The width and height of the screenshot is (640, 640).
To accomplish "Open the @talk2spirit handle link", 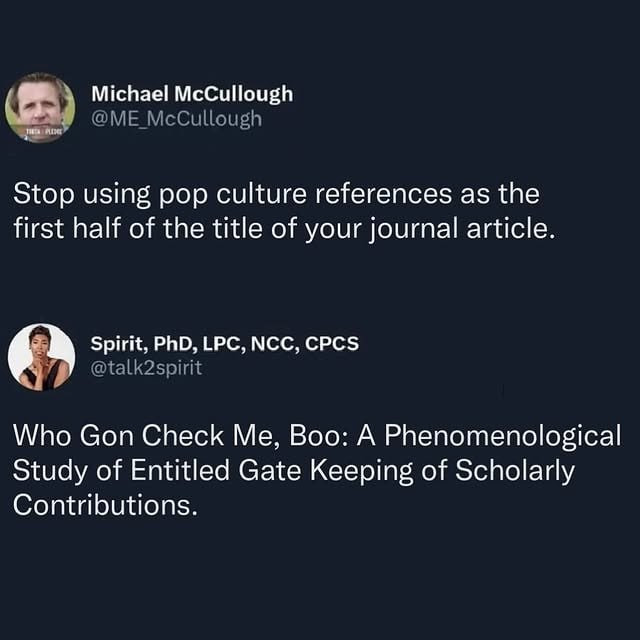I will [146, 368].
